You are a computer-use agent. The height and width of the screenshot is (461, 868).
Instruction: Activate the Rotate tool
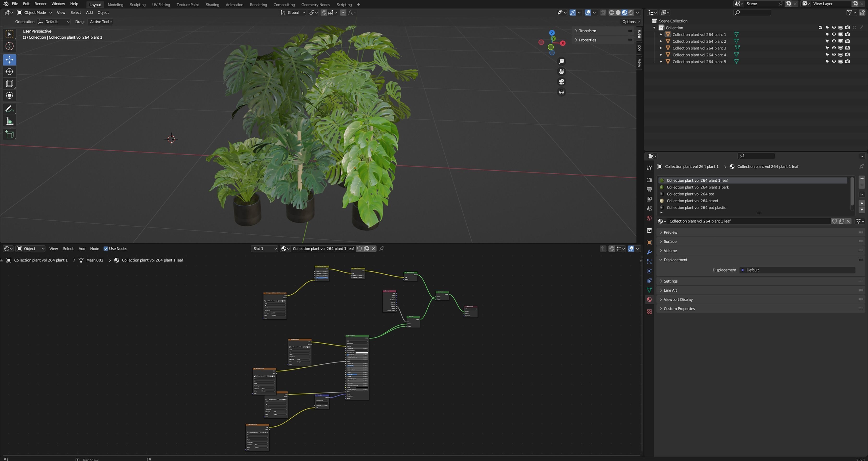(x=9, y=72)
